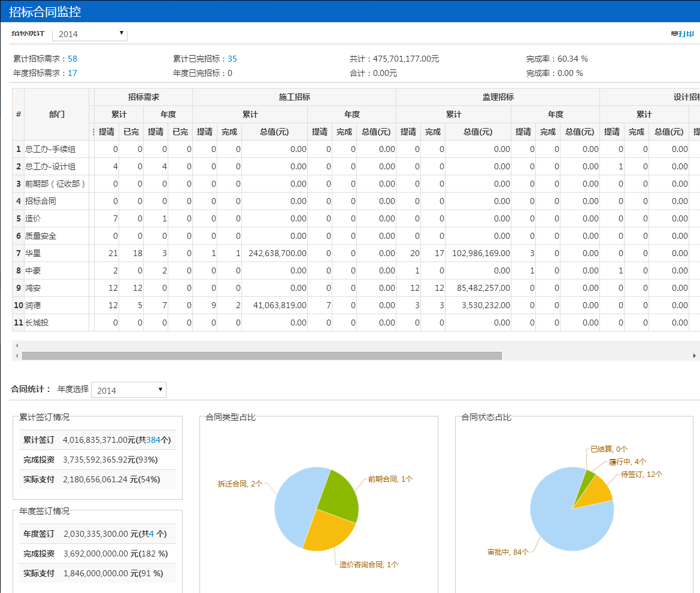Open the 4 contracts link in 年度签订
Screen dimensions: 700x593
[151, 534]
